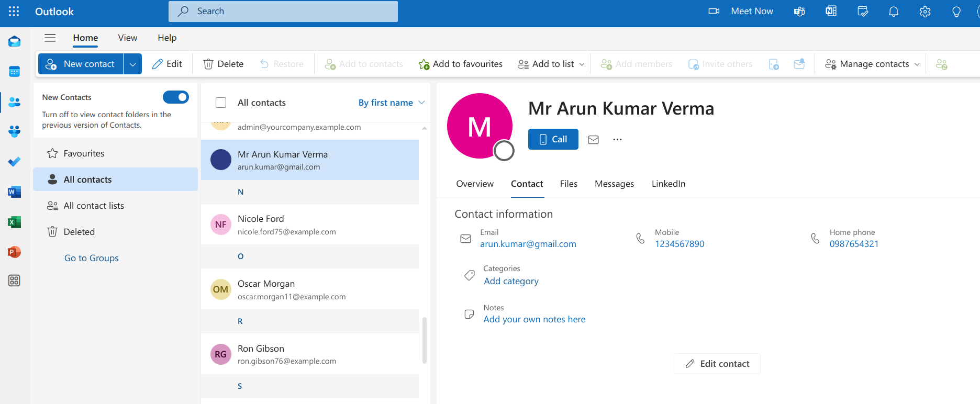Screen dimensions: 980x404
Task: Expand the Manage contacts menu
Action: (872, 64)
